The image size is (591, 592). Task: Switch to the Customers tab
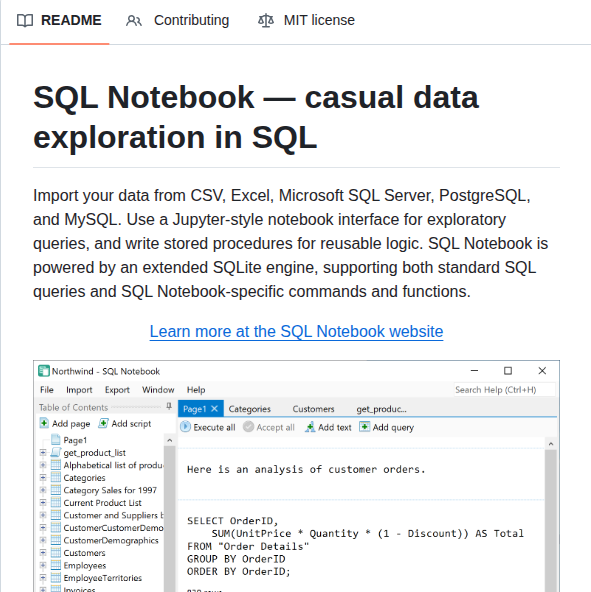313,409
